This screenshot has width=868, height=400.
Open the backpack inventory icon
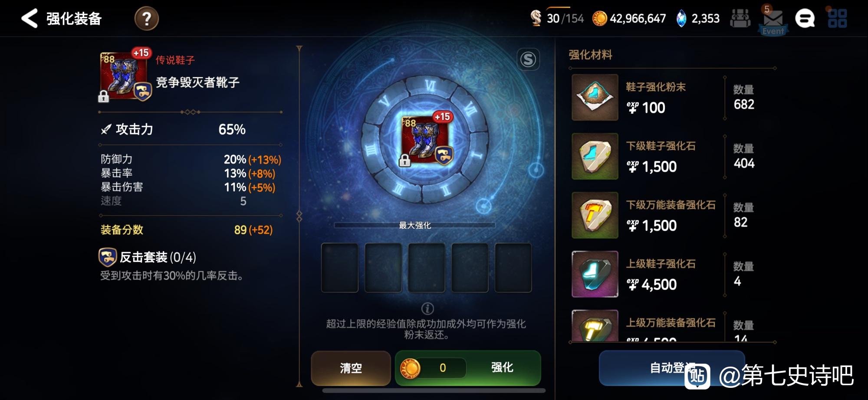[740, 19]
